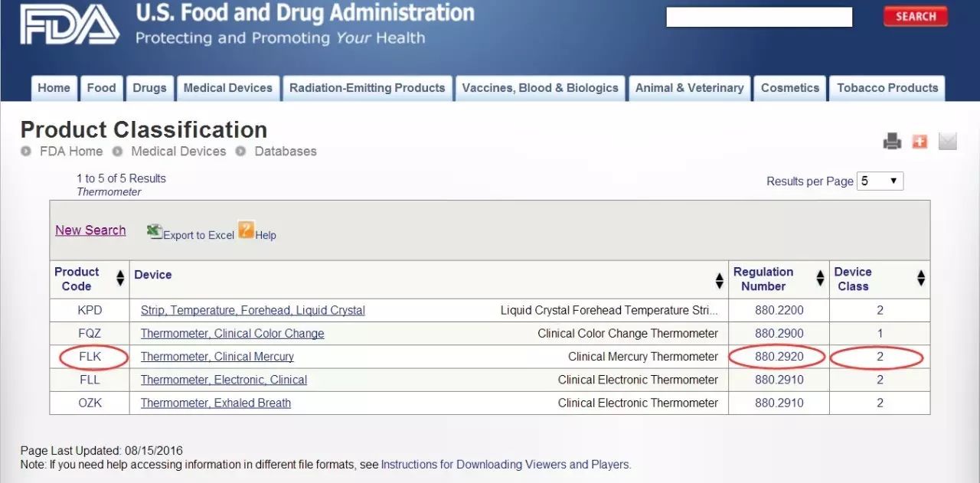Click product code FLK cell
The image size is (980, 483).
[90, 357]
